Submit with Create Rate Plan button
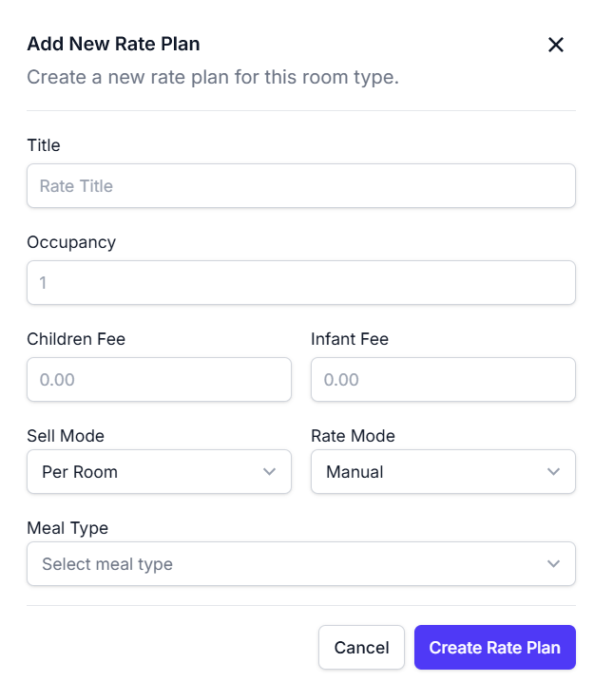Viewport: 594px width, 700px height. point(494,648)
